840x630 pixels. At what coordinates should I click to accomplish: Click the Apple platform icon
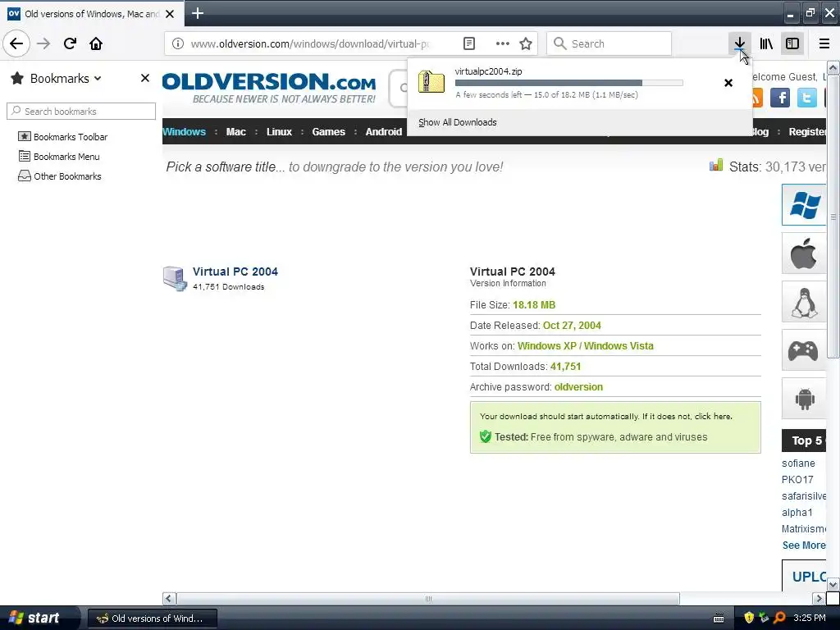pos(804,253)
